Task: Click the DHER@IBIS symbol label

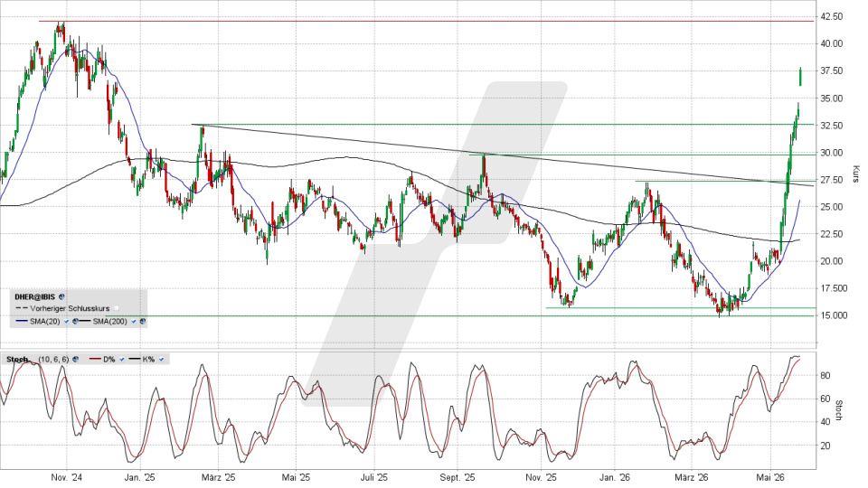Action: pos(35,296)
